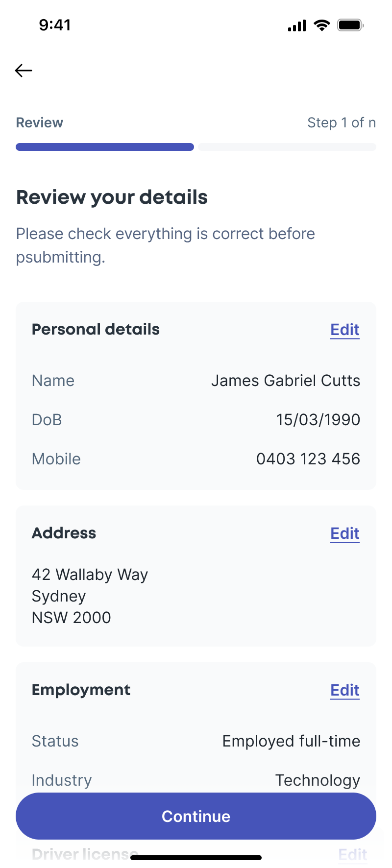
Task: Tap the cellular signal bars icon
Action: [297, 25]
